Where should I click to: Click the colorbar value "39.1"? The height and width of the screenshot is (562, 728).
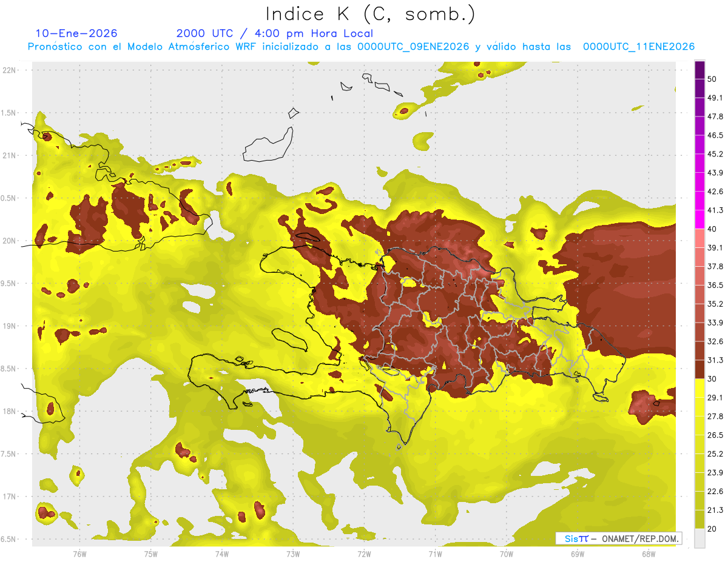(x=715, y=247)
